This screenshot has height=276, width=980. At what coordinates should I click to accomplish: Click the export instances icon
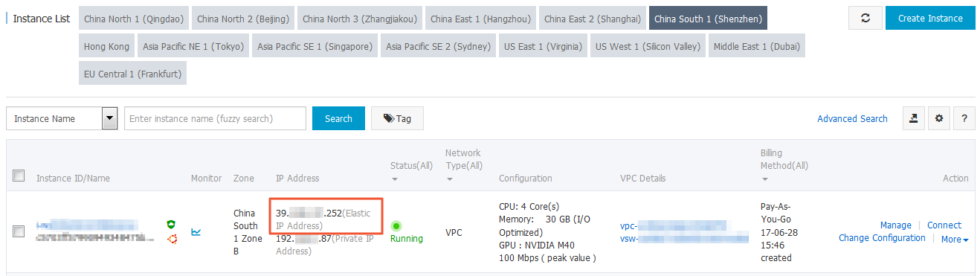(913, 118)
